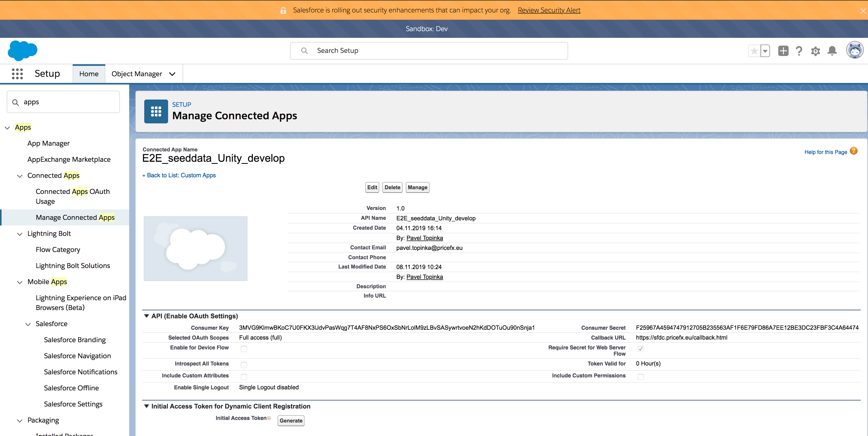
Task: Select the Consumer Secret value text
Action: [747, 328]
